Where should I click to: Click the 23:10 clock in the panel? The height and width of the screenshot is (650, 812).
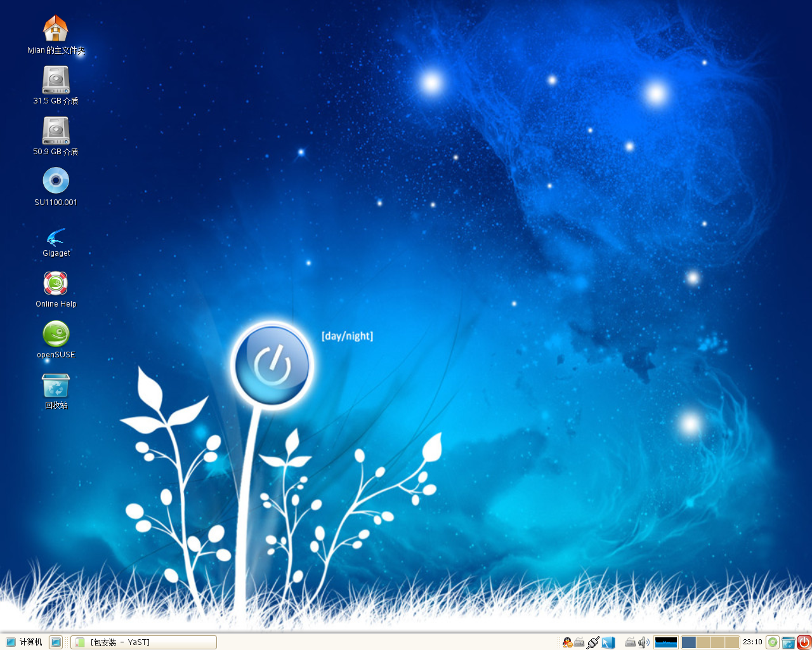[x=752, y=642]
